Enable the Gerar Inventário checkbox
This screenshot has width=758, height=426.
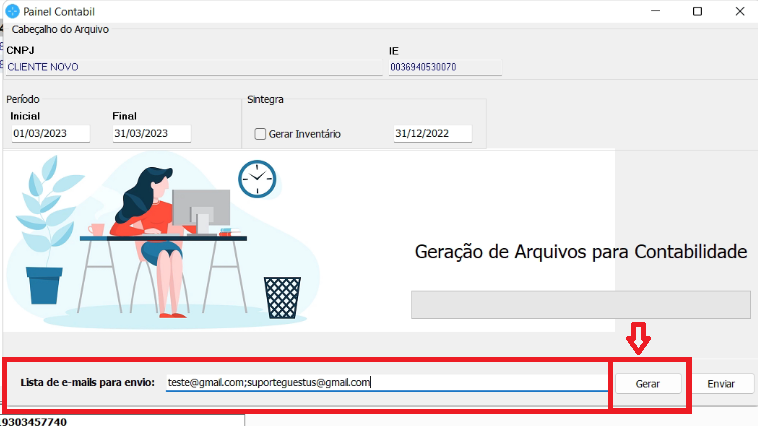coord(260,134)
